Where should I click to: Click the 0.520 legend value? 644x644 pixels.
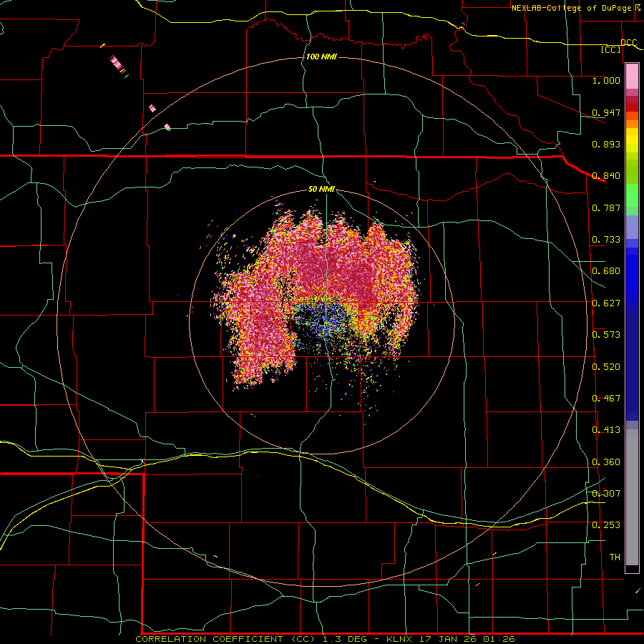(606, 367)
